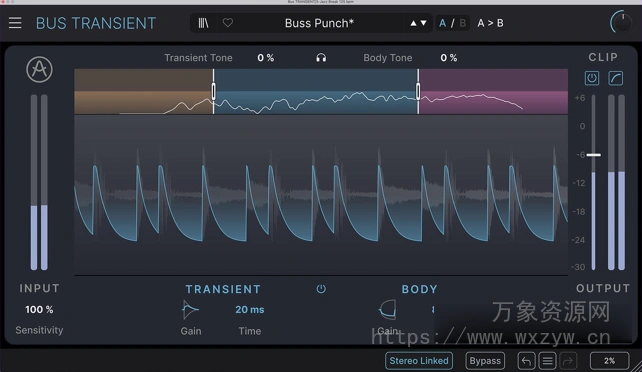Redo the last undone action

coord(568,361)
